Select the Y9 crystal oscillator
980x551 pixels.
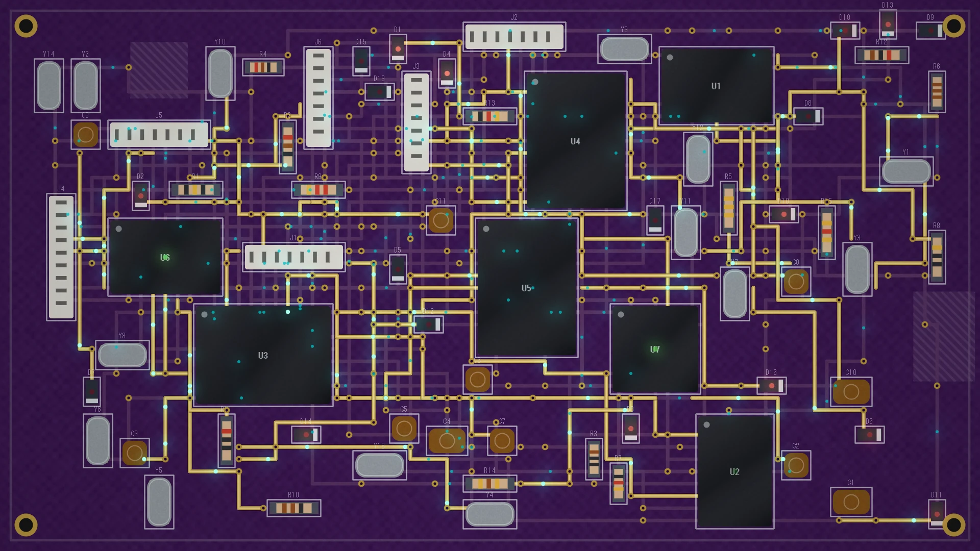(624, 49)
